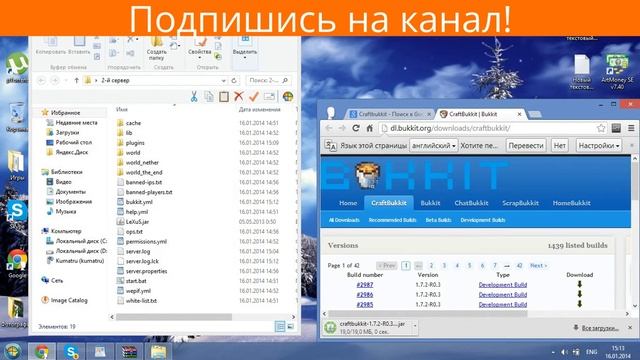
Task: Click Recommended Builds link
Action: (x=392, y=220)
